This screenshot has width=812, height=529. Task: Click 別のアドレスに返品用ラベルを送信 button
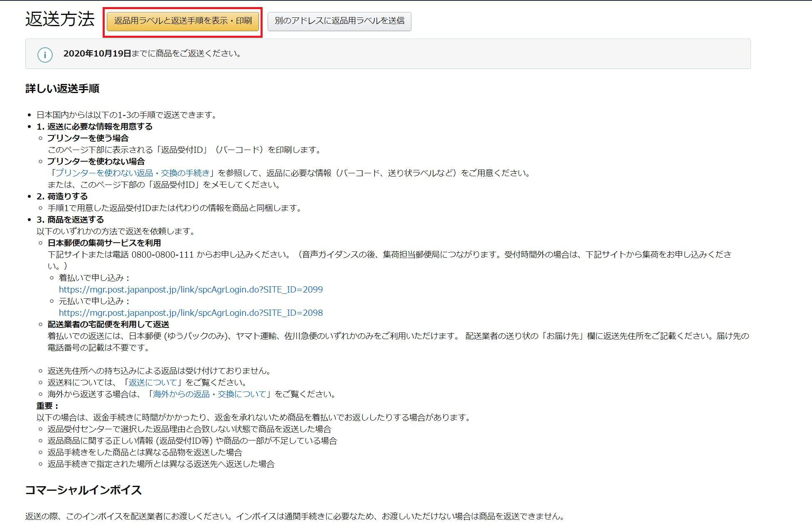(x=339, y=21)
